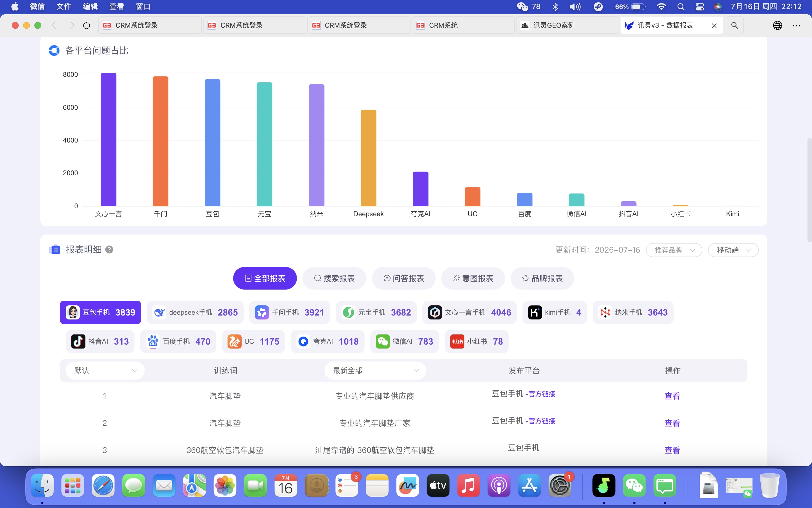Expand the 推荐品牌 dropdown

click(674, 250)
